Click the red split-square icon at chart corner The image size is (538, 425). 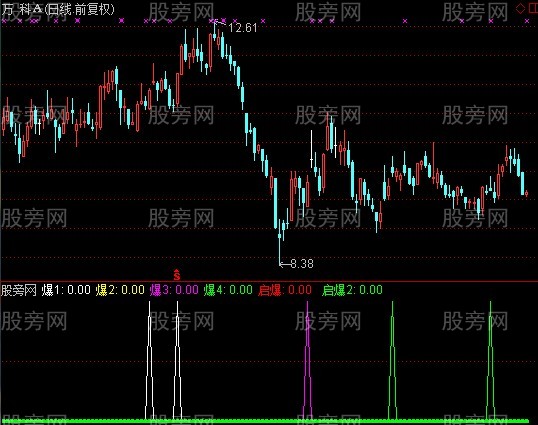tap(533, 9)
